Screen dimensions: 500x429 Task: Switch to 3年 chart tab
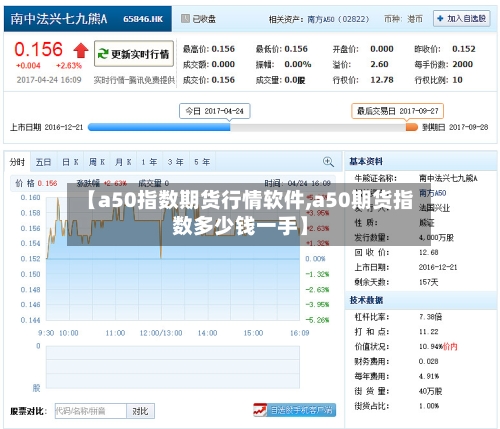click(x=176, y=162)
